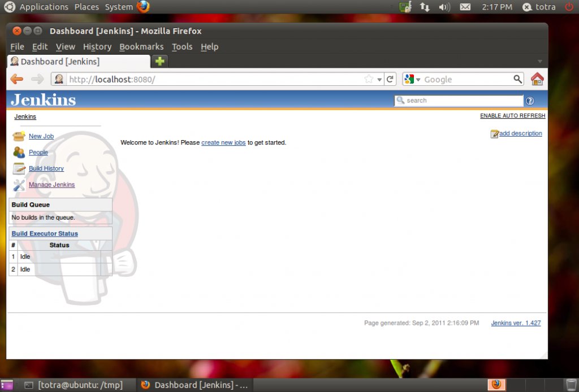
Task: Open the Bookmarks menu
Action: pyautogui.click(x=141, y=47)
